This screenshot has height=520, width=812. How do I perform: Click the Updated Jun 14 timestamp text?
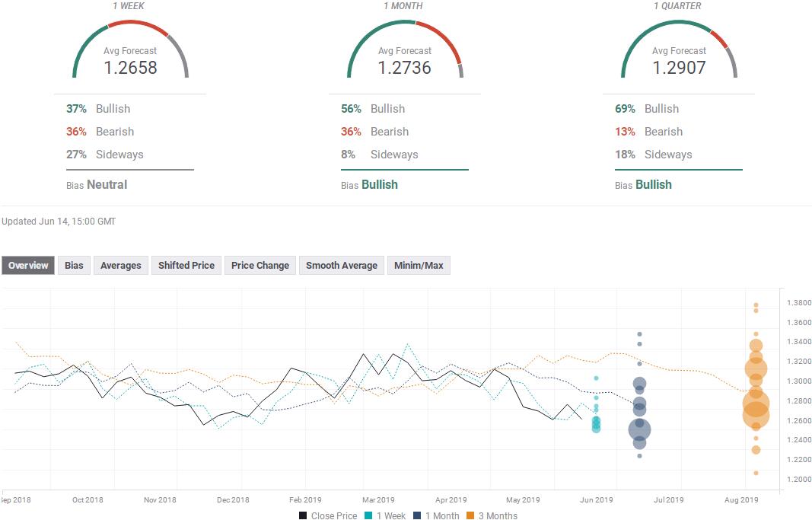(59, 222)
